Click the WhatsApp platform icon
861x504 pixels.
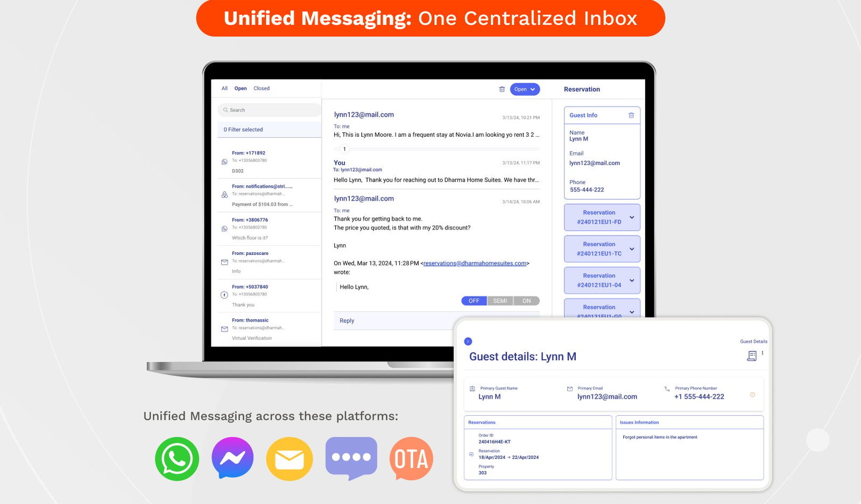[177, 459]
